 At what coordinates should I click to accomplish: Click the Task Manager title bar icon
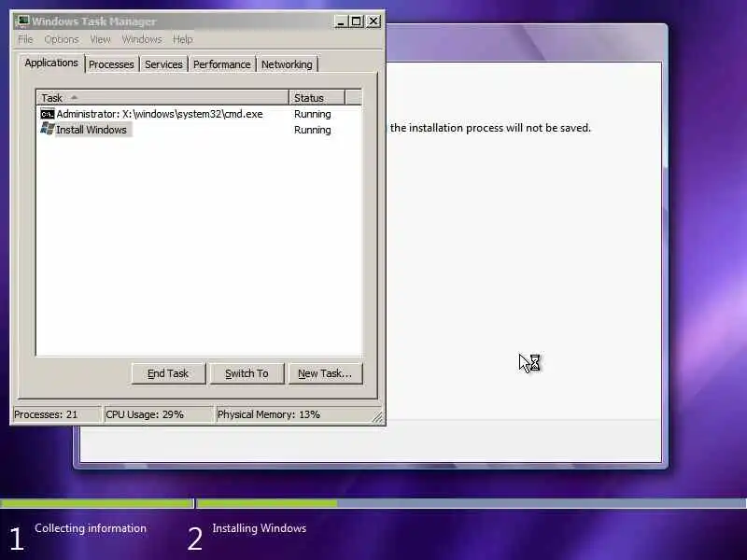(21, 21)
